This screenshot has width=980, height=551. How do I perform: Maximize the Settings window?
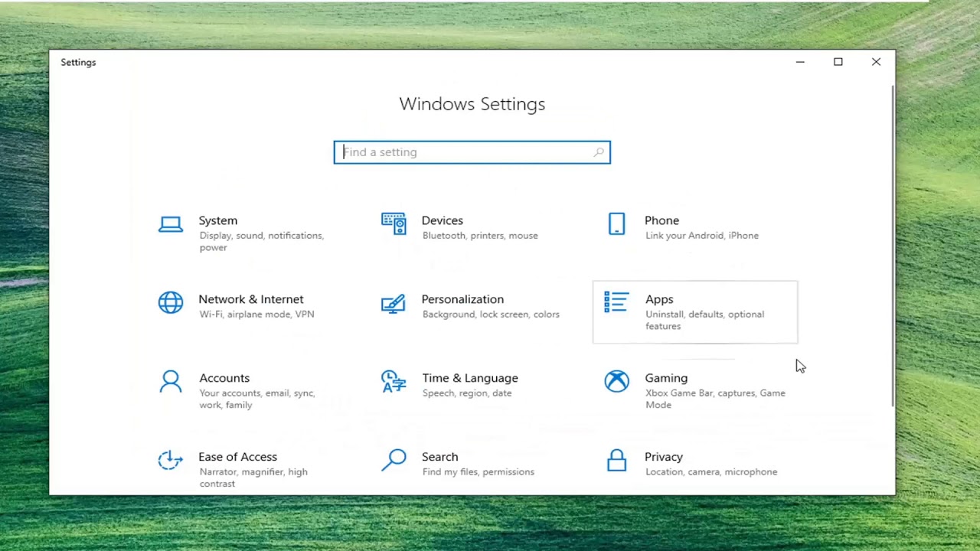coord(838,62)
